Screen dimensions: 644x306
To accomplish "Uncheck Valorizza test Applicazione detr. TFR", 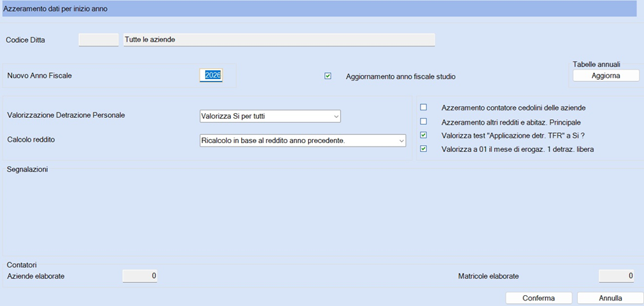I will [423, 135].
